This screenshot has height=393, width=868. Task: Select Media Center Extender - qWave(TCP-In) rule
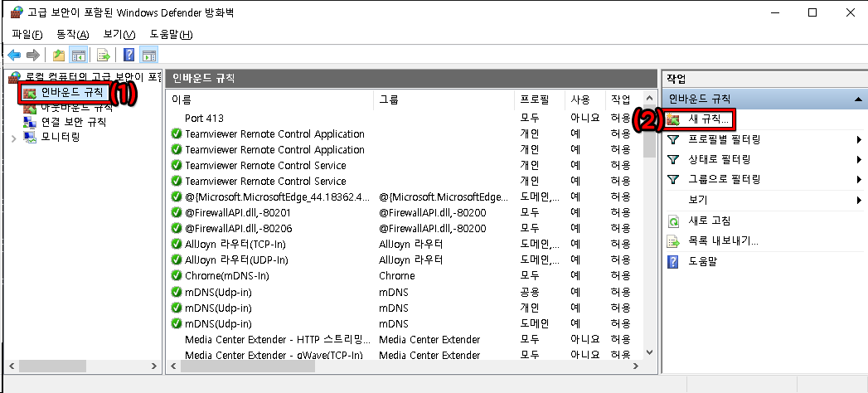405,354
